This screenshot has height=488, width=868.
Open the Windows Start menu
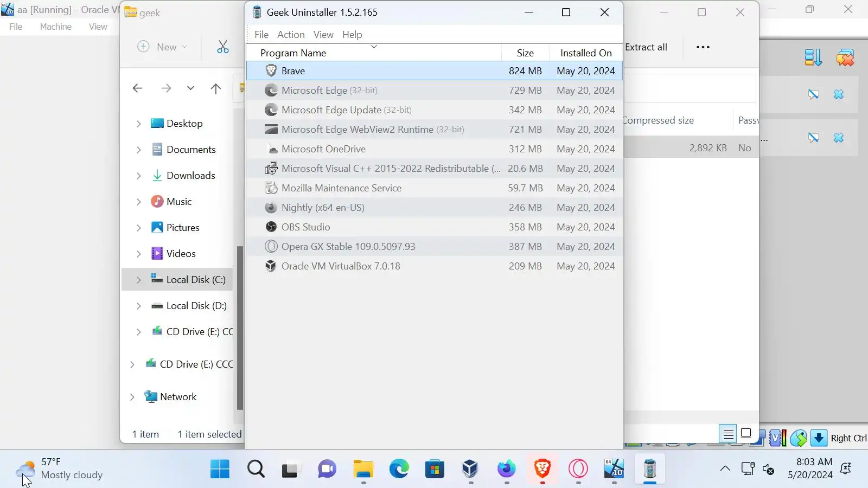pyautogui.click(x=220, y=469)
